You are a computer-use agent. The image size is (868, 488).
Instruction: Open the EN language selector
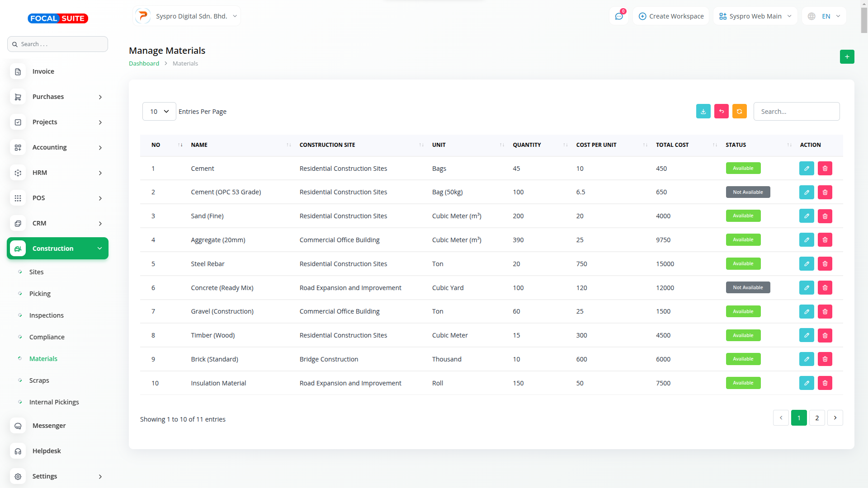pyautogui.click(x=825, y=16)
